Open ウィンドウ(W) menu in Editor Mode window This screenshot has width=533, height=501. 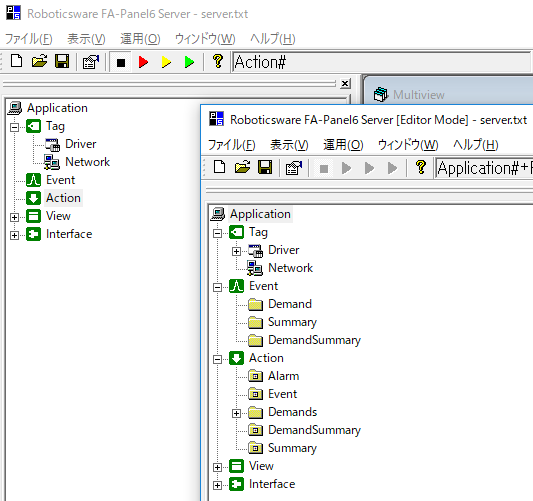(408, 145)
